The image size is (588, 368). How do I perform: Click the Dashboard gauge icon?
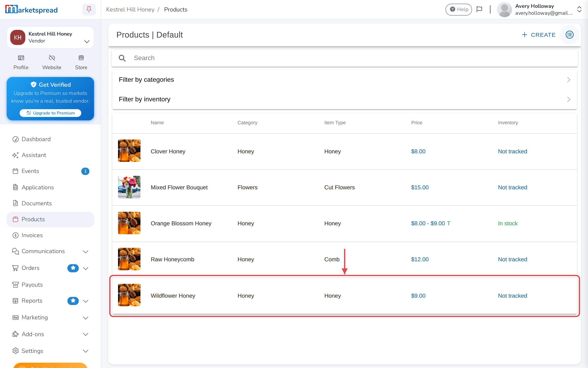16,139
